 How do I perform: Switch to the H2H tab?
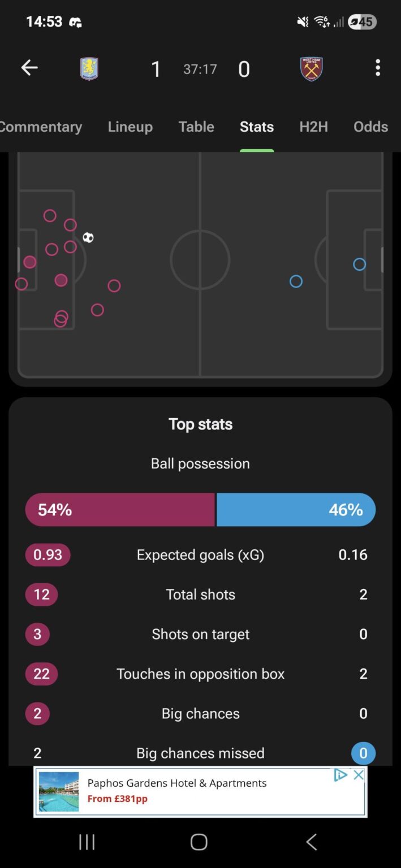[313, 127]
